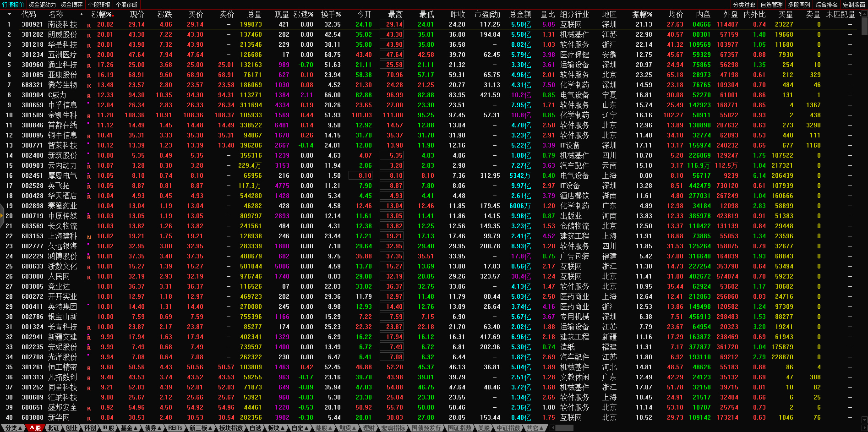The height and width of the screenshot is (432, 868).
Task: Click the small dot icon beside 名称 header
Action: [x=82, y=14]
